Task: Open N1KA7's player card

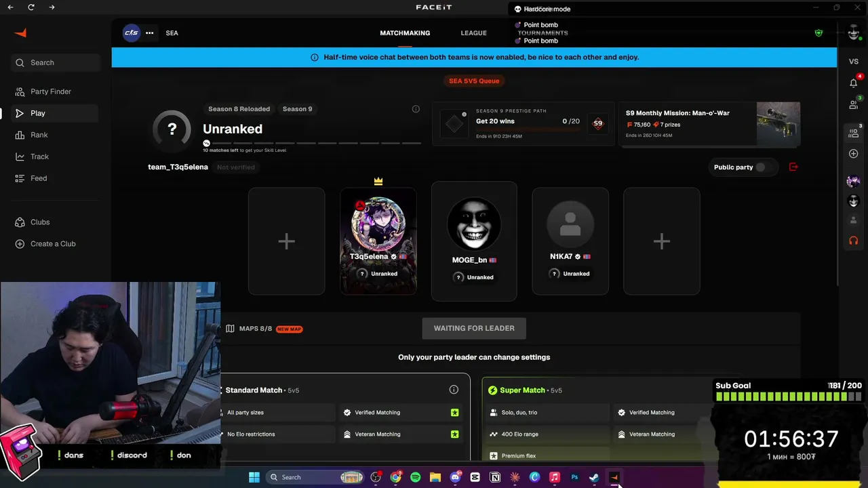Action: [570, 241]
